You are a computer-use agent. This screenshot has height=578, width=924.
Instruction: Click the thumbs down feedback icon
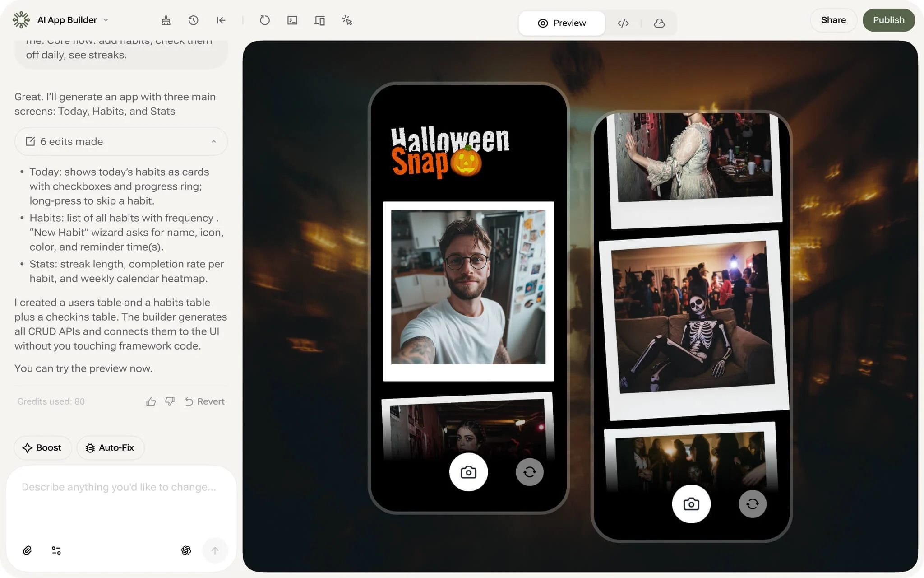click(170, 401)
